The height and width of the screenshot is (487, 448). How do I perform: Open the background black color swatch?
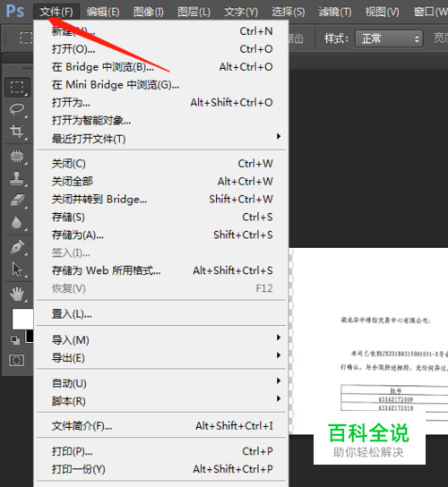[x=30, y=337]
